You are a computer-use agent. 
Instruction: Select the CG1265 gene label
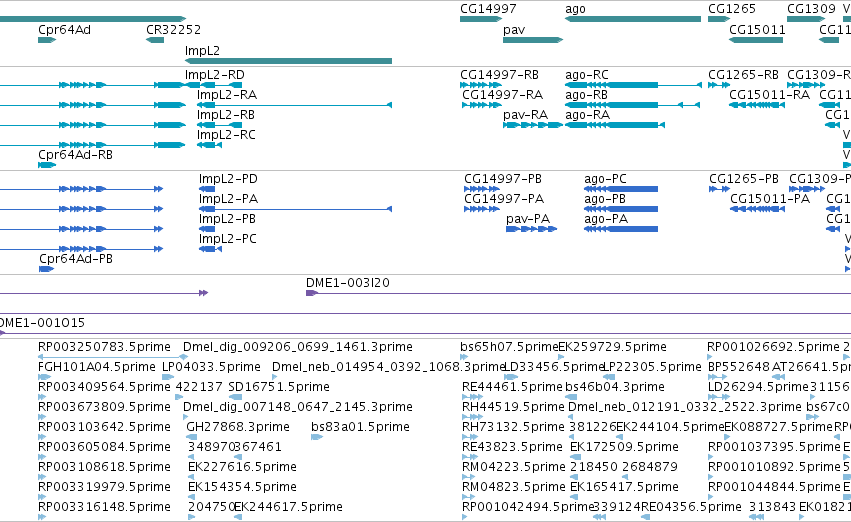pos(732,9)
